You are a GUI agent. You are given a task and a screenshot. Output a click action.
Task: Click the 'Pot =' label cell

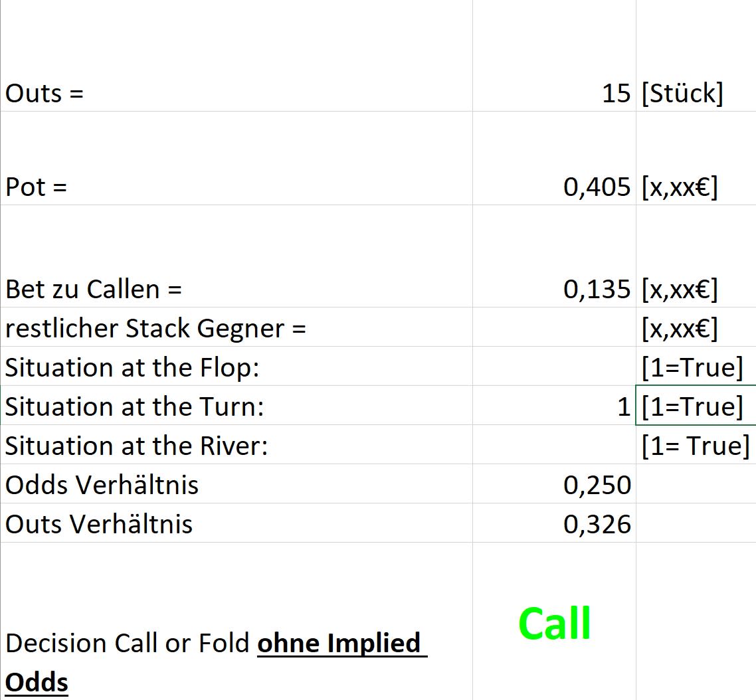pyautogui.click(x=236, y=158)
